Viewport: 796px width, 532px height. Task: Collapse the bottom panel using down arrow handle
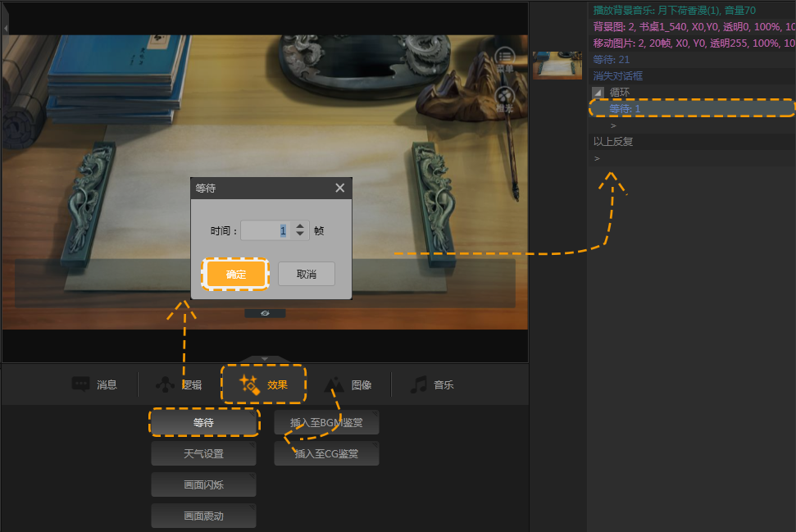click(265, 359)
